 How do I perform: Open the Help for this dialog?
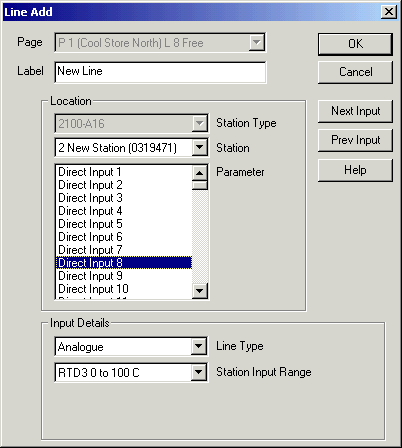(x=355, y=170)
